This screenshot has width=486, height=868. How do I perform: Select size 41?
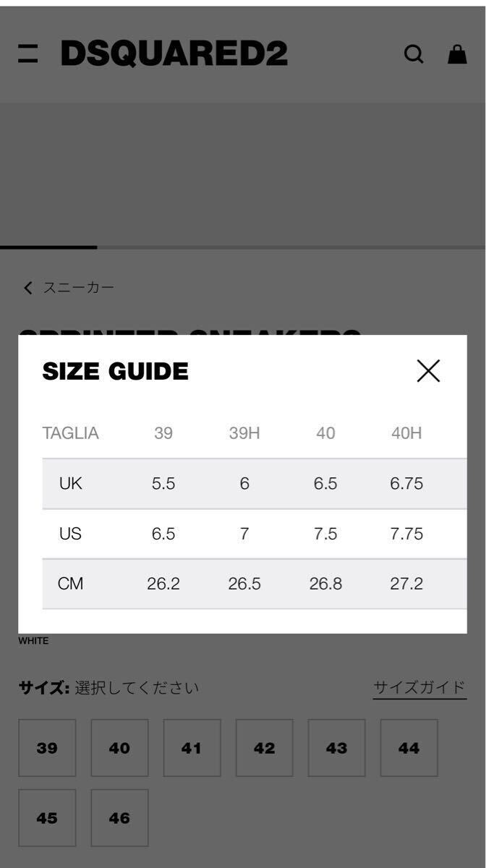pos(192,748)
